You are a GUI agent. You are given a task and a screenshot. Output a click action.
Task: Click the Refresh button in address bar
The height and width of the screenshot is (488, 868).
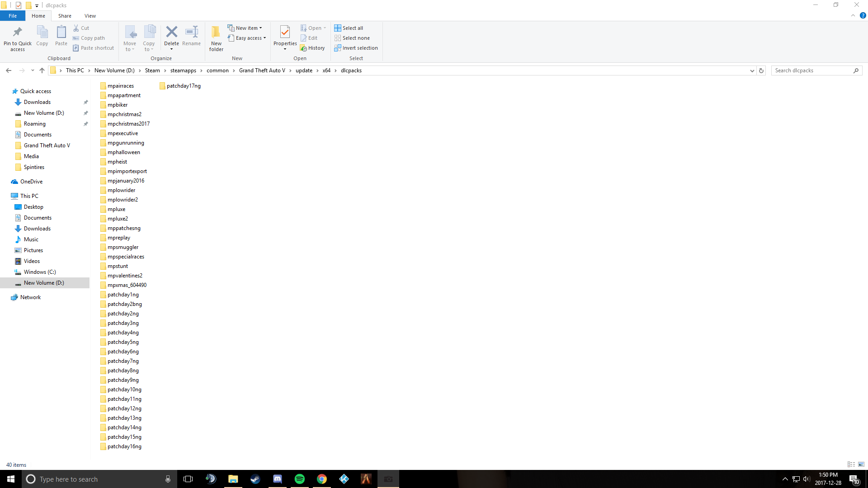761,70
